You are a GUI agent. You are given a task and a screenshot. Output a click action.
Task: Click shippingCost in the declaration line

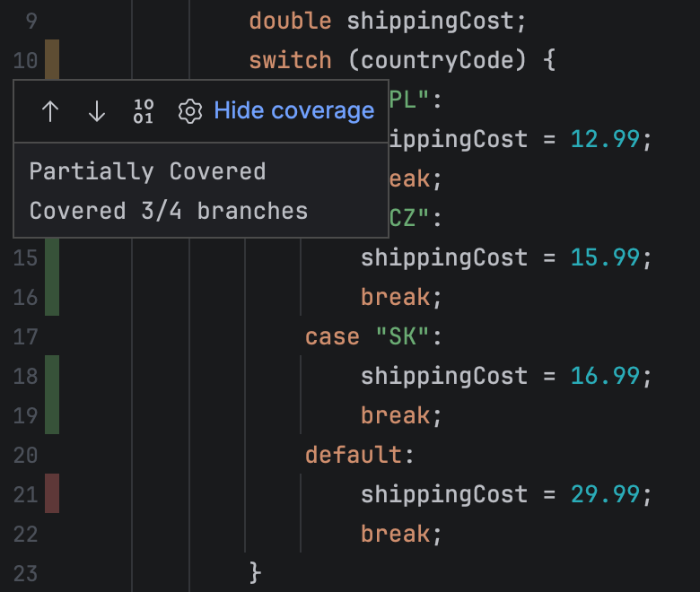point(431,21)
